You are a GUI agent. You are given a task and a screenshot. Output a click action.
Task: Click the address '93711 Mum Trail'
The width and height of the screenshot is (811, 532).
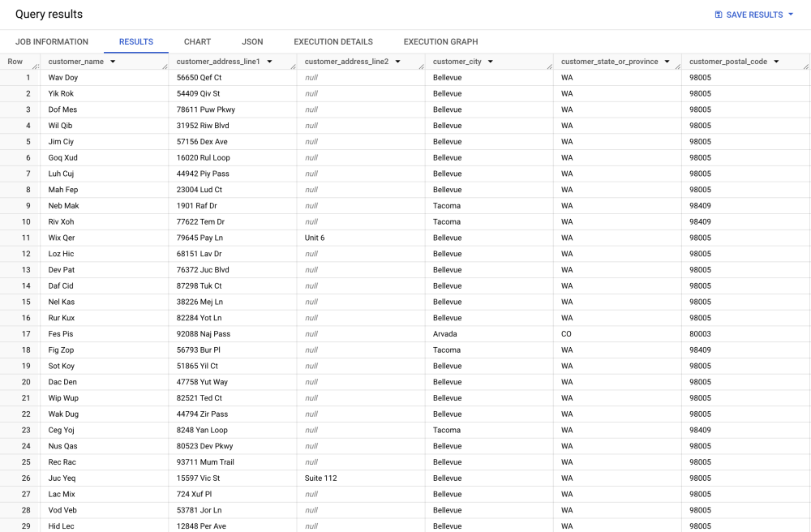[205, 462]
